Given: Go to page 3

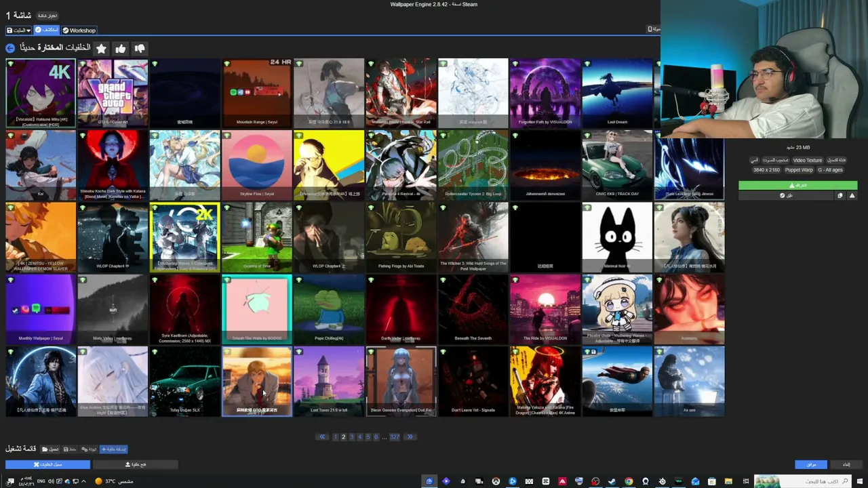Looking at the screenshot, I should pos(351,437).
